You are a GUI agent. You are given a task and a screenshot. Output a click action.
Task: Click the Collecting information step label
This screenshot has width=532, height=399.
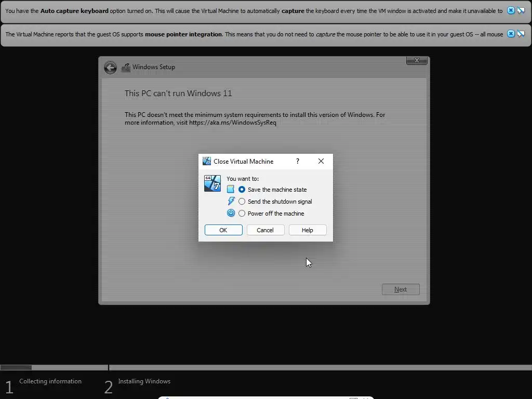click(x=50, y=381)
